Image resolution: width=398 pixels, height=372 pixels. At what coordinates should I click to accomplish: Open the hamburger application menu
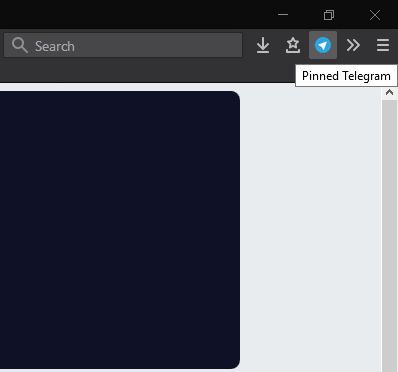(383, 45)
